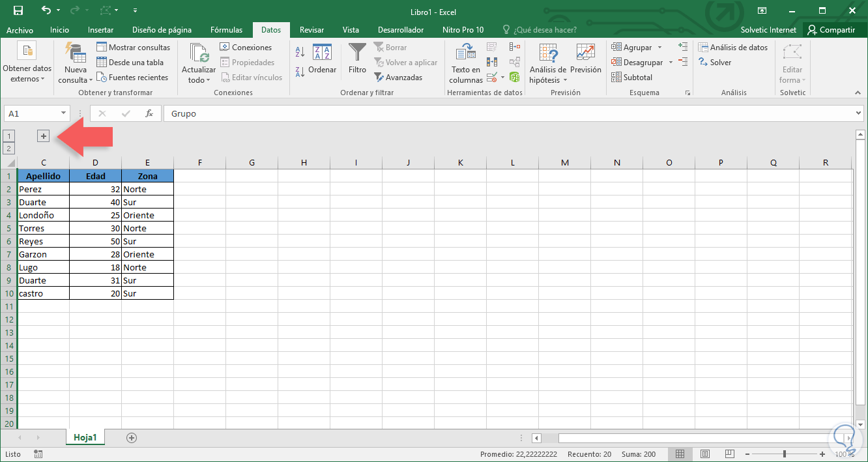Screen dimensions: 868x462
Task: Click Agrupar button
Action: [631, 48]
